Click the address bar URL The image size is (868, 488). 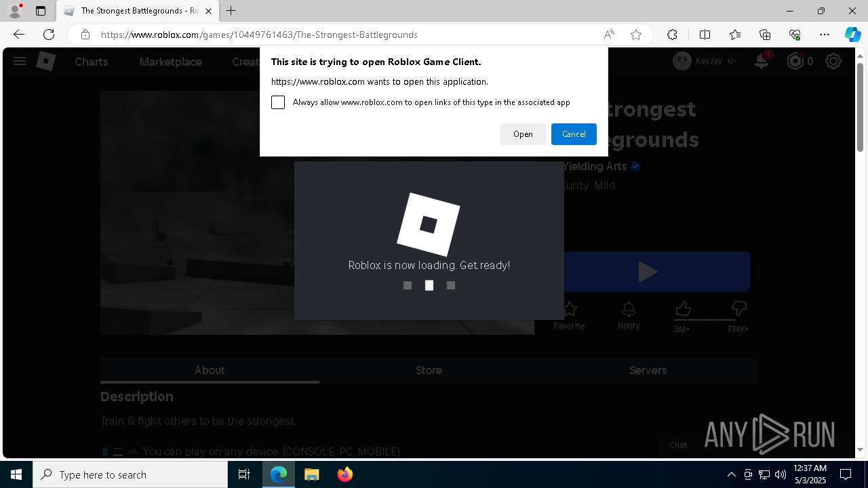(259, 35)
